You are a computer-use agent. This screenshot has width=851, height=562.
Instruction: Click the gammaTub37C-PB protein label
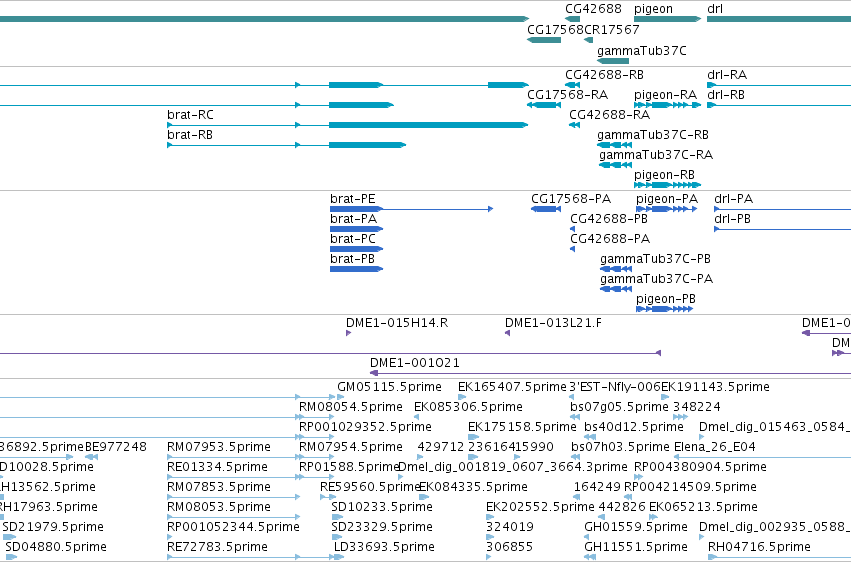click(x=656, y=259)
